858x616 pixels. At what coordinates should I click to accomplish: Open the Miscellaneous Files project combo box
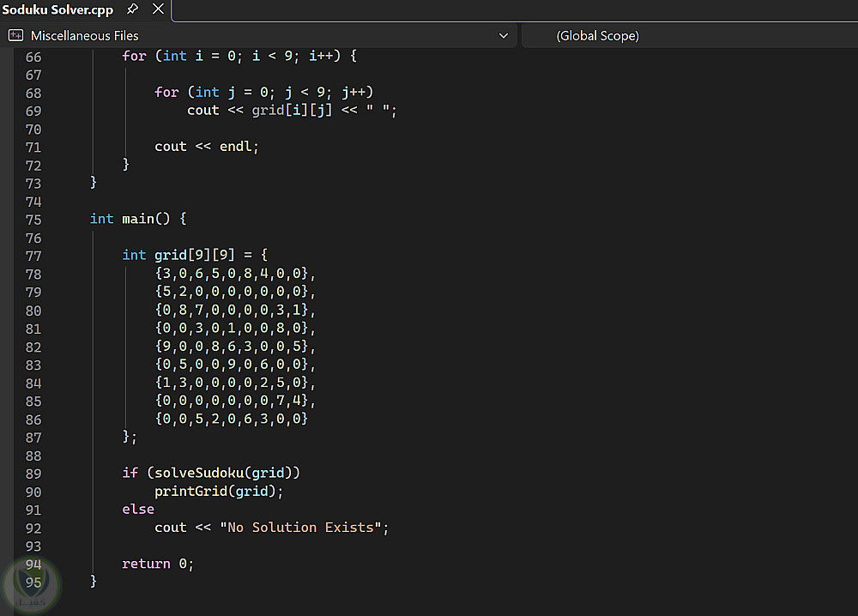click(258, 35)
